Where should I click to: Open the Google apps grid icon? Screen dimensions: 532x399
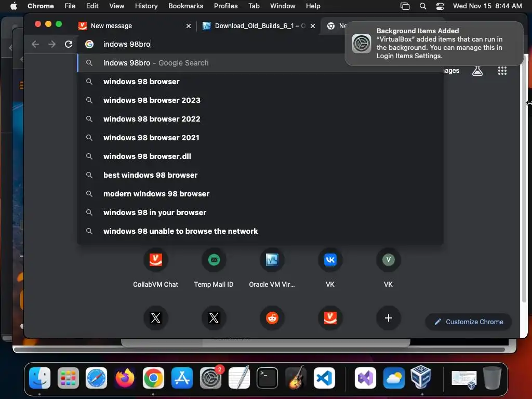point(502,71)
